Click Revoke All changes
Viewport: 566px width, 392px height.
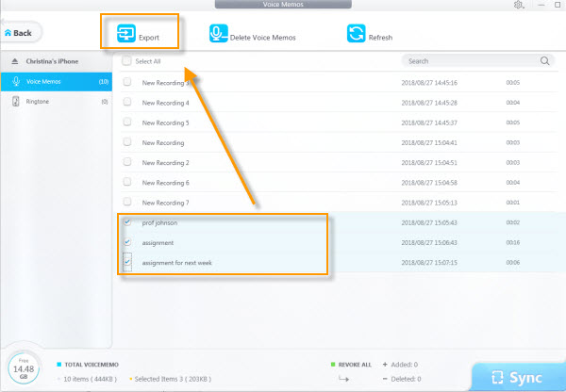[x=355, y=363]
